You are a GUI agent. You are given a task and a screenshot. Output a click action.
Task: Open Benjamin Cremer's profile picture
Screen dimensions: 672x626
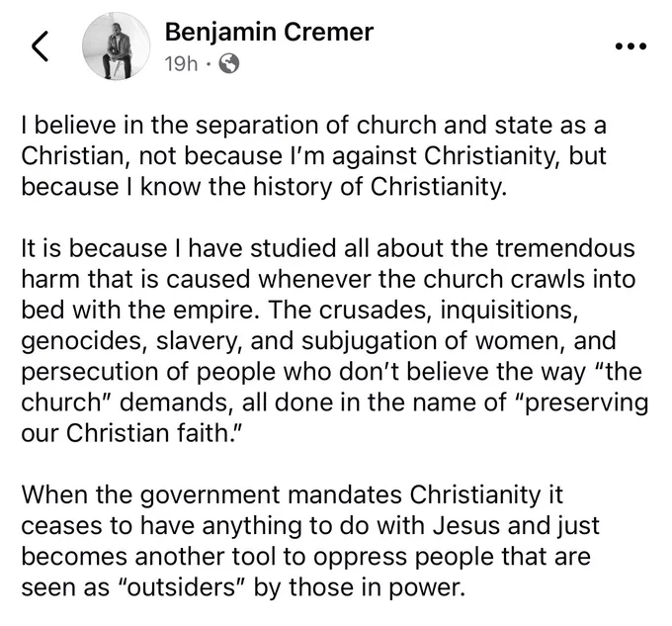pos(117,45)
